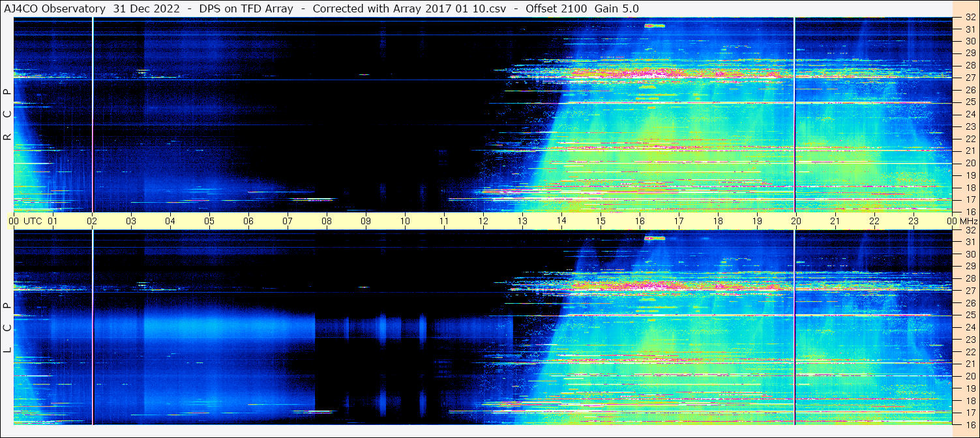This screenshot has width=980, height=438.
Task: Click the vertical 'RCP' panel label
Action: [x=7, y=115]
